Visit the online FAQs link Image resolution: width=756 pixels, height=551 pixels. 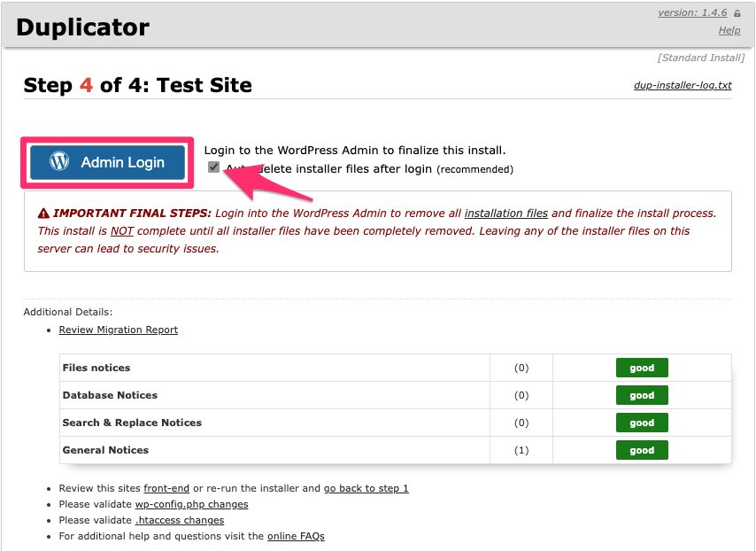tap(296, 536)
